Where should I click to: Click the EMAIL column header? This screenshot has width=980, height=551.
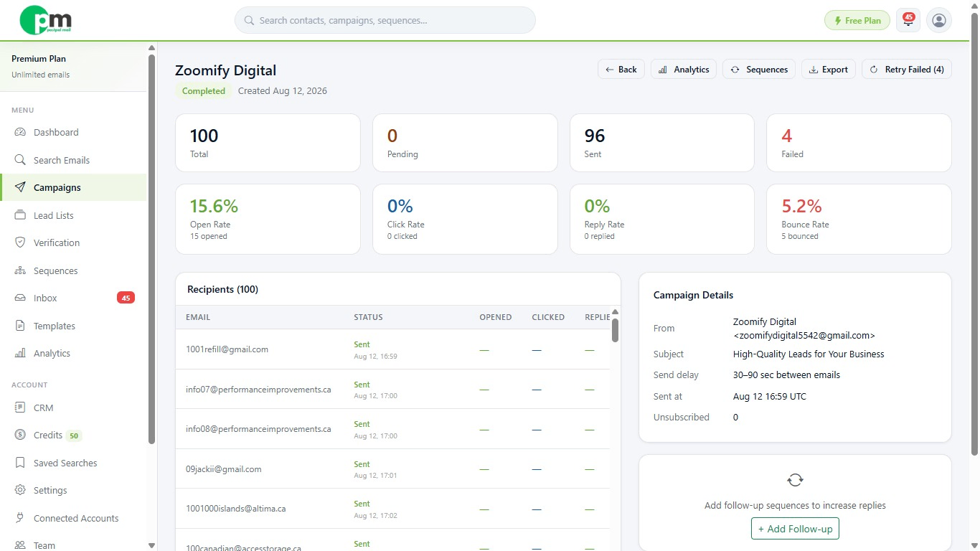tap(198, 317)
